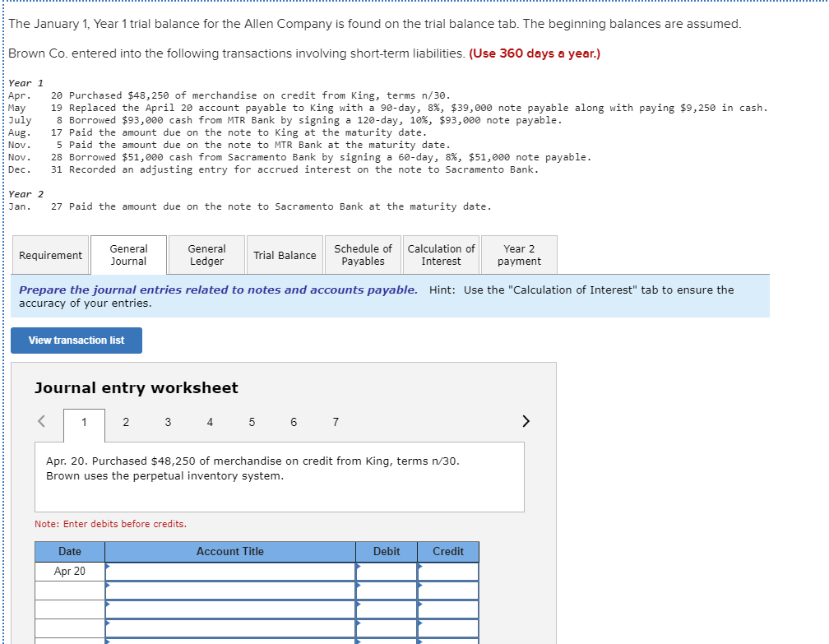Screen dimensions: 829x644
Task: Switch to Calculation of Interest tab
Action: 442,255
